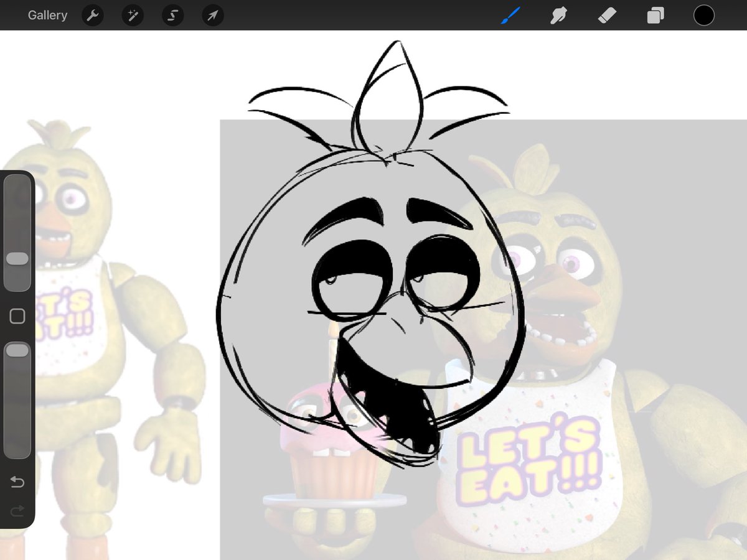Select the Eraser tool
The width and height of the screenshot is (747, 560).
click(607, 16)
